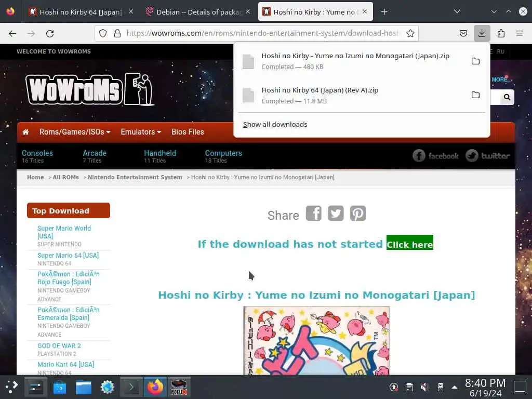The image size is (532, 399).
Task: Open the removable devices tray icon
Action: [441, 387]
